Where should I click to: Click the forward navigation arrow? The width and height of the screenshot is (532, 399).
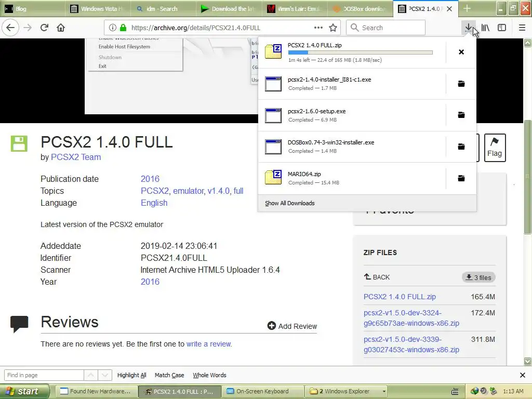point(28,28)
